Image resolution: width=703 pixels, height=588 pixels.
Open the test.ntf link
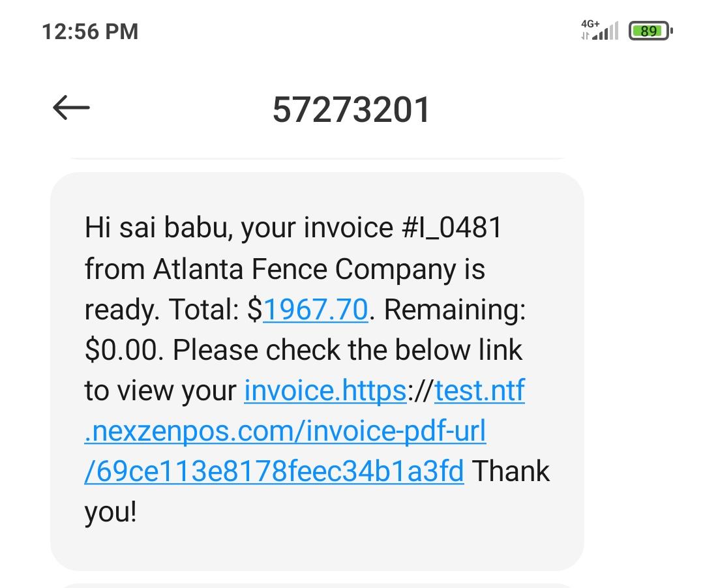479,390
